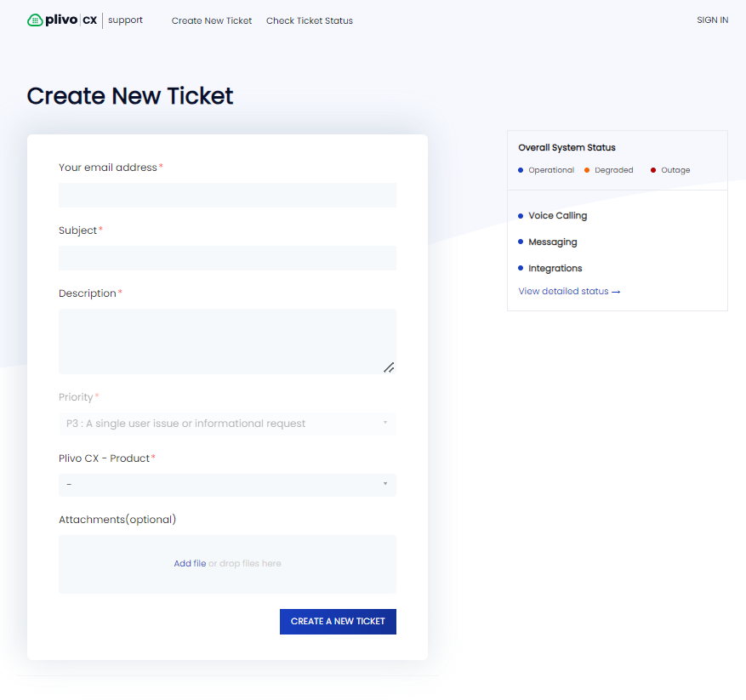Screen dimensions: 746x700
Task: Expand the Plivo CX - Product dropdown
Action: [227, 485]
